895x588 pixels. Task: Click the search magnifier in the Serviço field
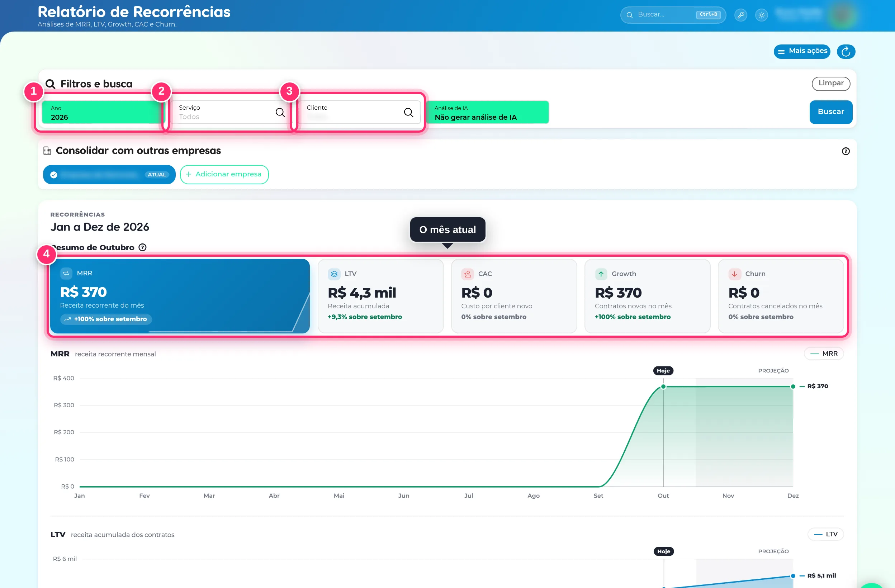[x=280, y=113]
